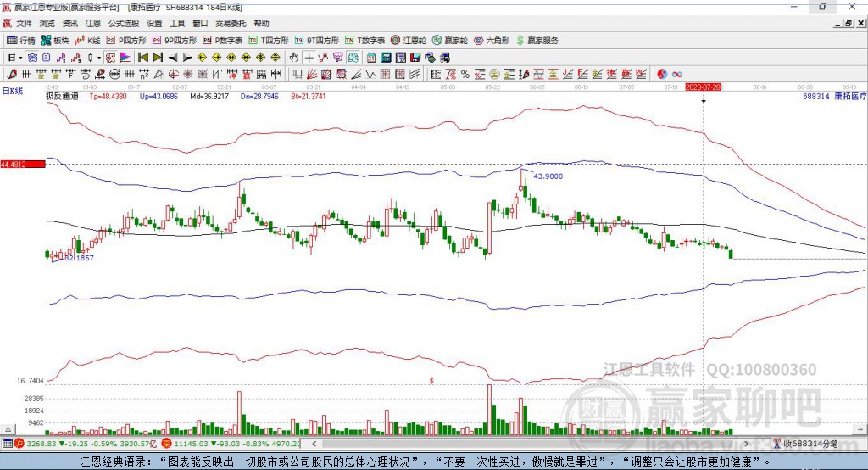The width and height of the screenshot is (868, 470).
Task: Open the 帮助 menu
Action: [x=261, y=23]
